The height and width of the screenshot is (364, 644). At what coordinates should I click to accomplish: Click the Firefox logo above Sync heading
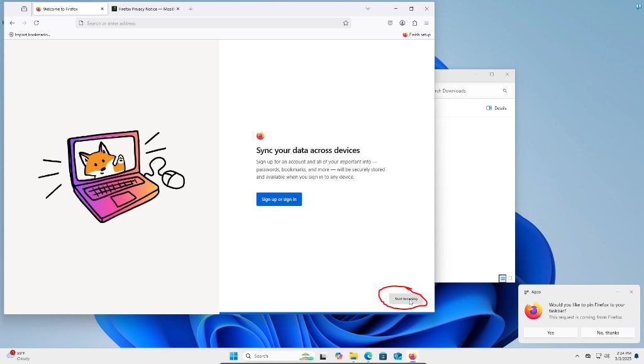click(260, 136)
